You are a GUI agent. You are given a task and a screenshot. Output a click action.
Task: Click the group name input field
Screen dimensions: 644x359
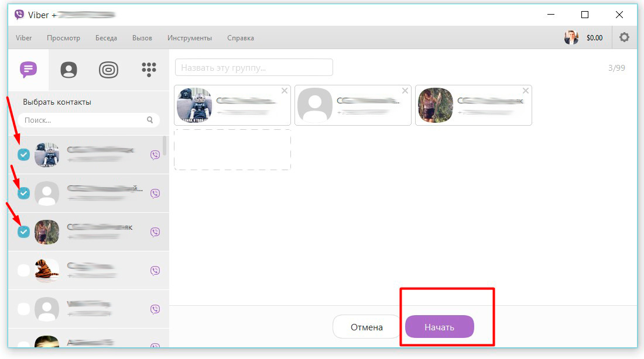coord(254,67)
